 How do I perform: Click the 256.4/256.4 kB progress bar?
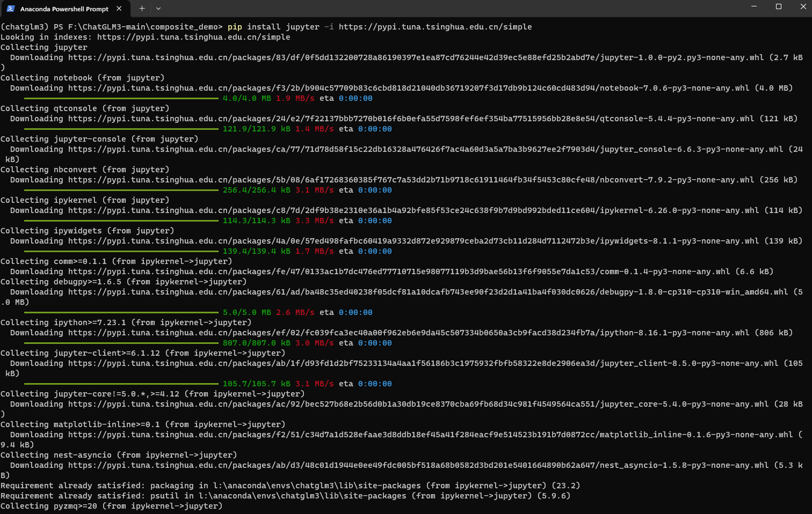click(121, 190)
